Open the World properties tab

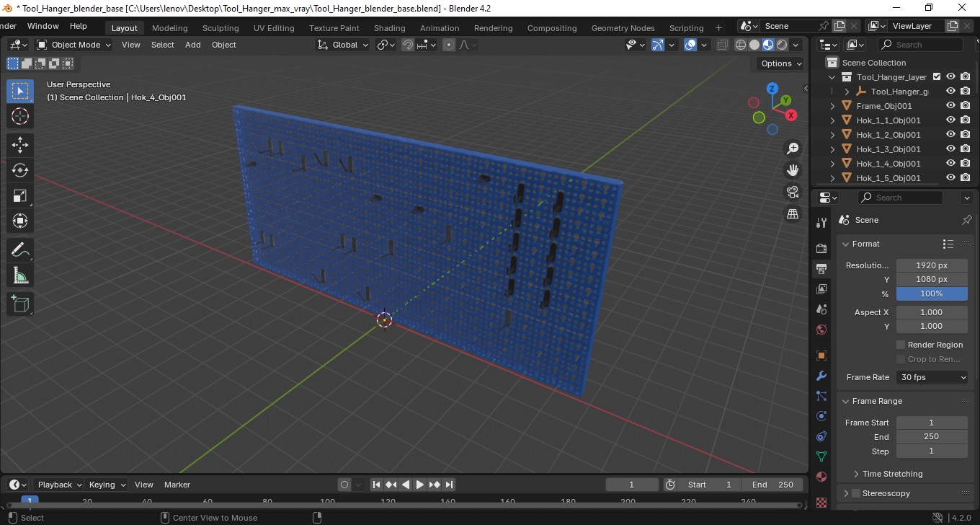pyautogui.click(x=821, y=330)
